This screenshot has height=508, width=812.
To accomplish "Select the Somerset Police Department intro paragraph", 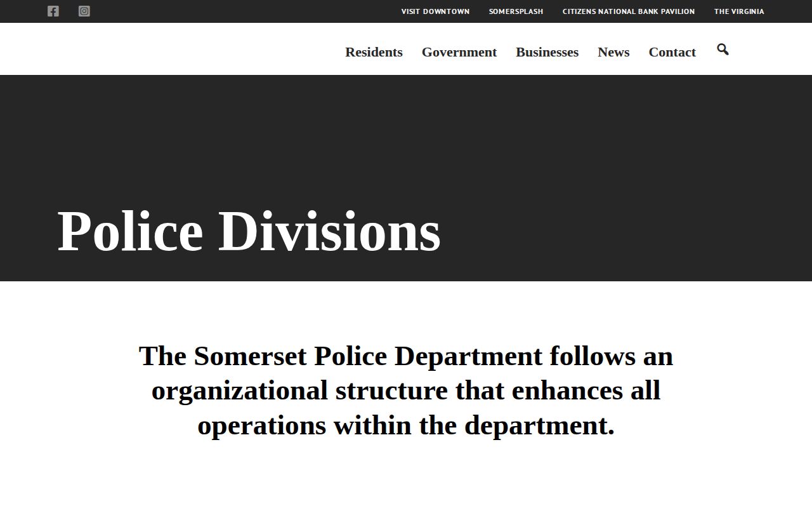I will pyautogui.click(x=406, y=391).
